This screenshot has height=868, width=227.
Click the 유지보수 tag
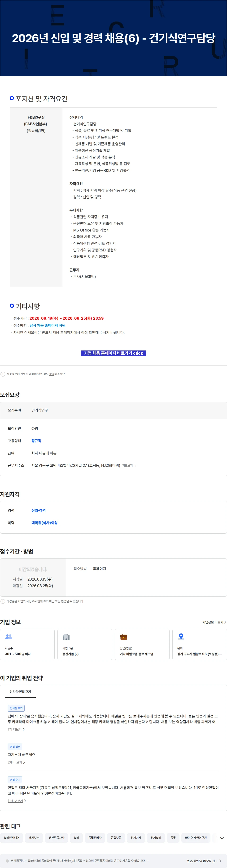pyautogui.click(x=34, y=838)
